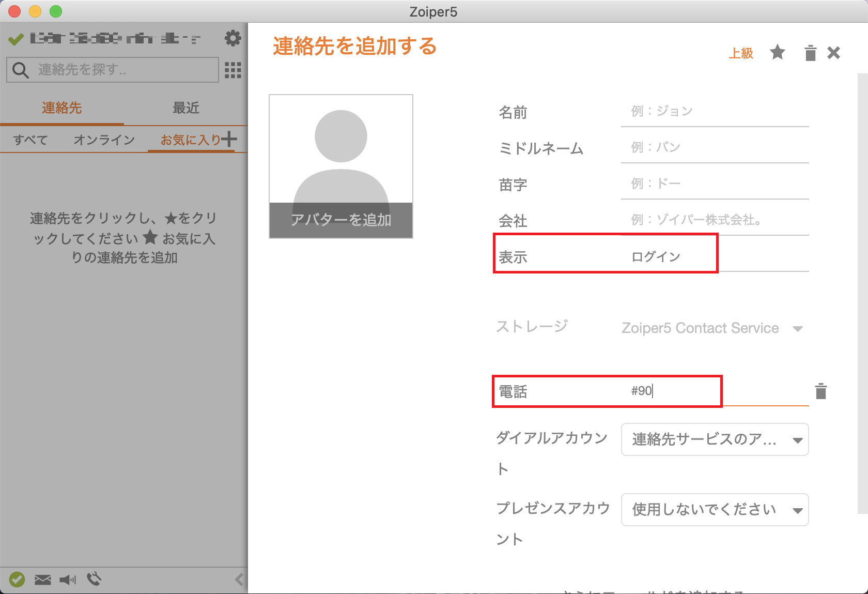Select the すべて filter tab
This screenshot has width=868, height=594.
tap(30, 140)
